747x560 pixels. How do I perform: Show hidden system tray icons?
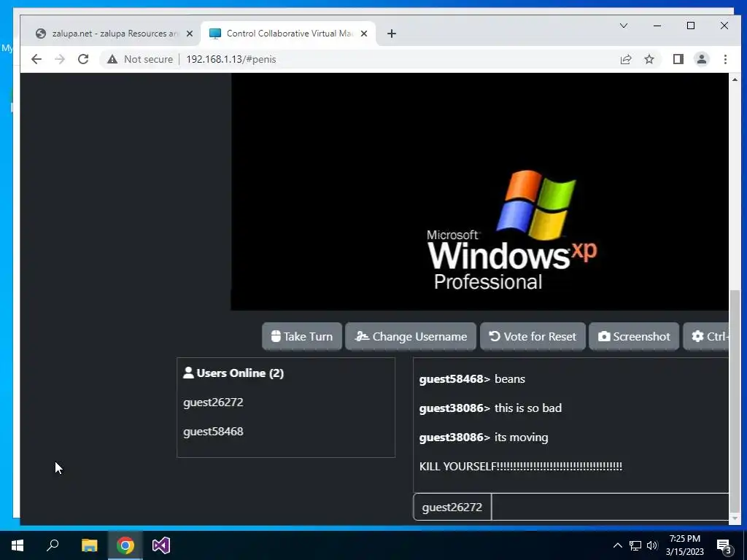[617, 545]
